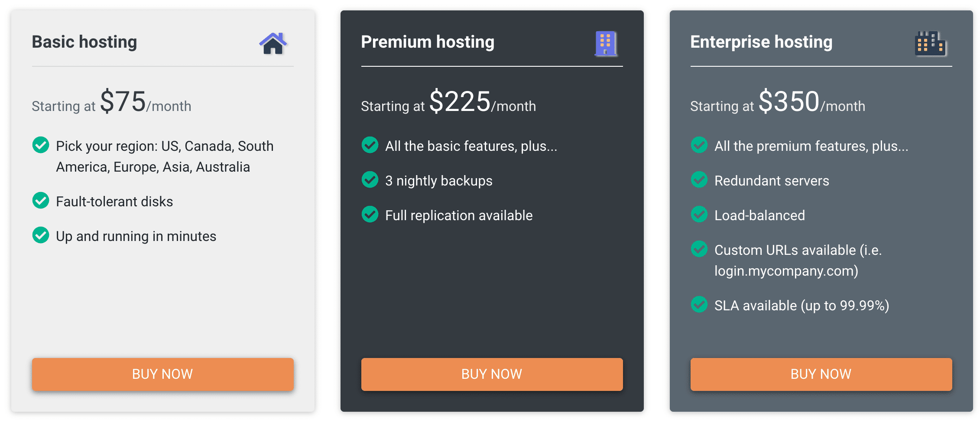The width and height of the screenshot is (980, 423).
Task: Click the $75/month price on Basic hosting
Action: pyautogui.click(x=123, y=103)
